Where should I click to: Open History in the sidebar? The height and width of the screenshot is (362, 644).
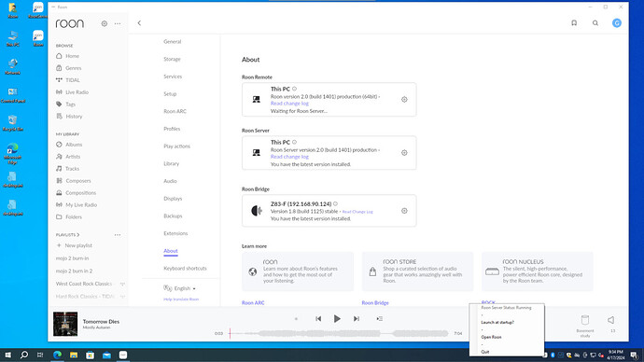click(x=74, y=117)
